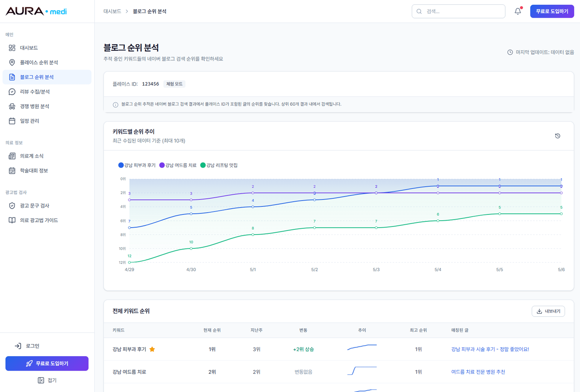Click the dashboard grid icon in sidebar
The height and width of the screenshot is (392, 580).
tap(12, 48)
